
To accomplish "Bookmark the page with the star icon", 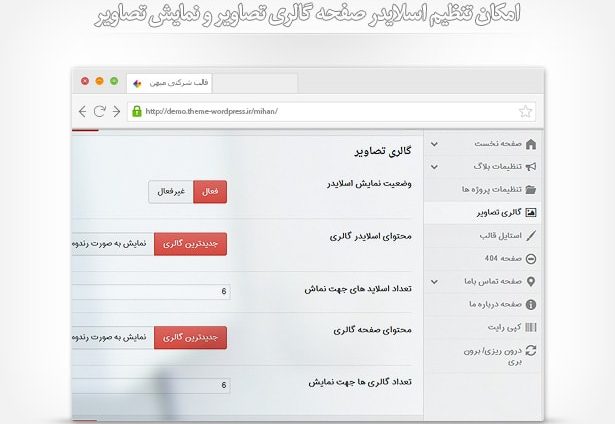I will click(x=526, y=111).
